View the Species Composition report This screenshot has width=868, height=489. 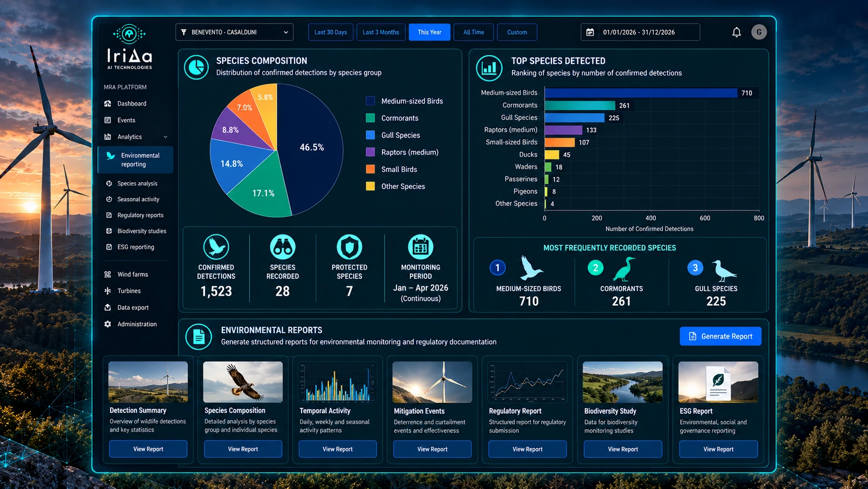click(243, 449)
